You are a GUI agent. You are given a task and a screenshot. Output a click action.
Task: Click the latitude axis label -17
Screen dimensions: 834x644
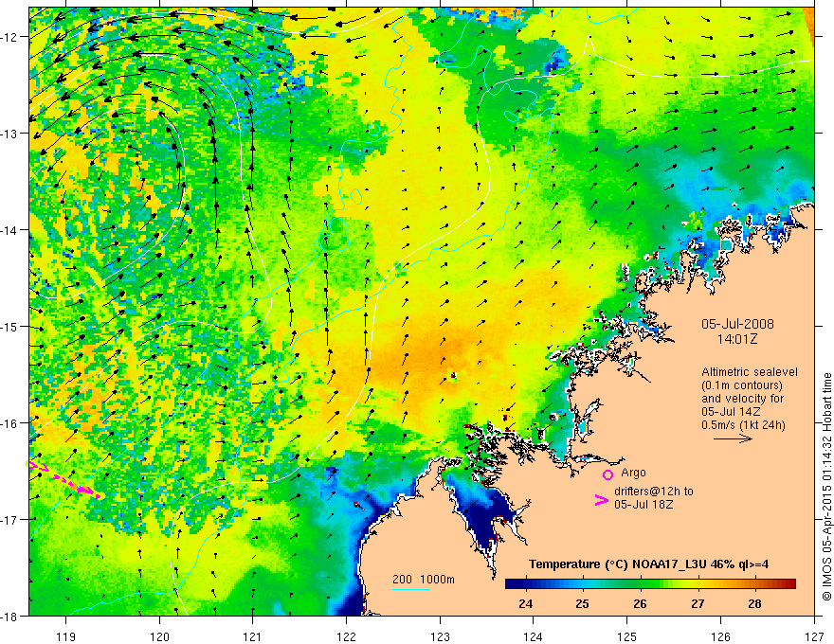click(10, 519)
